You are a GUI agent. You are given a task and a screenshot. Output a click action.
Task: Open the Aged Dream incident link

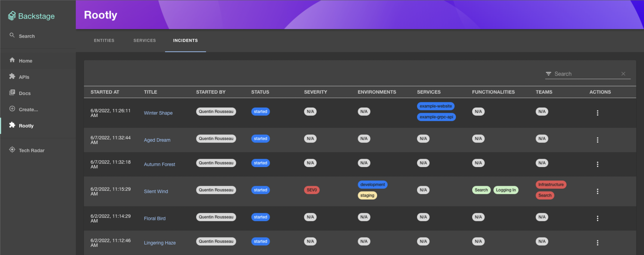coord(157,140)
